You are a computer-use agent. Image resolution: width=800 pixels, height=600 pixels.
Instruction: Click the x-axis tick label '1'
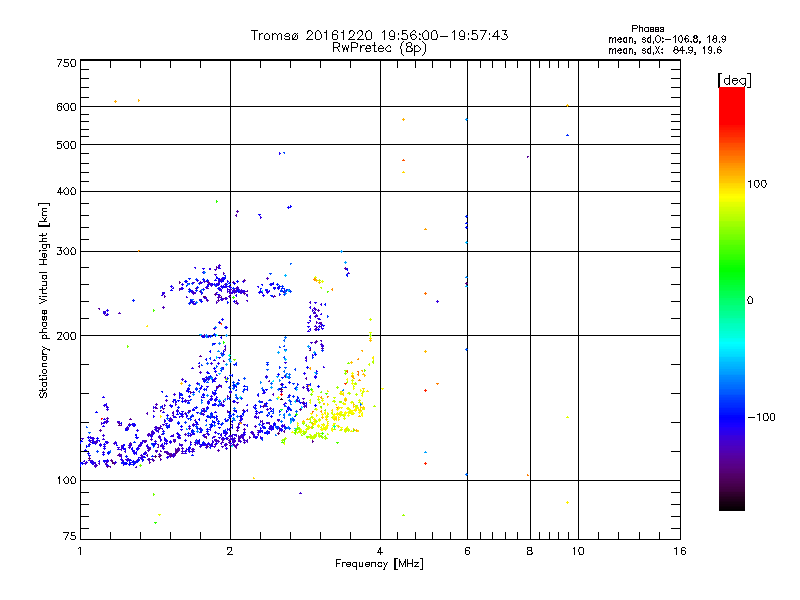[80, 551]
